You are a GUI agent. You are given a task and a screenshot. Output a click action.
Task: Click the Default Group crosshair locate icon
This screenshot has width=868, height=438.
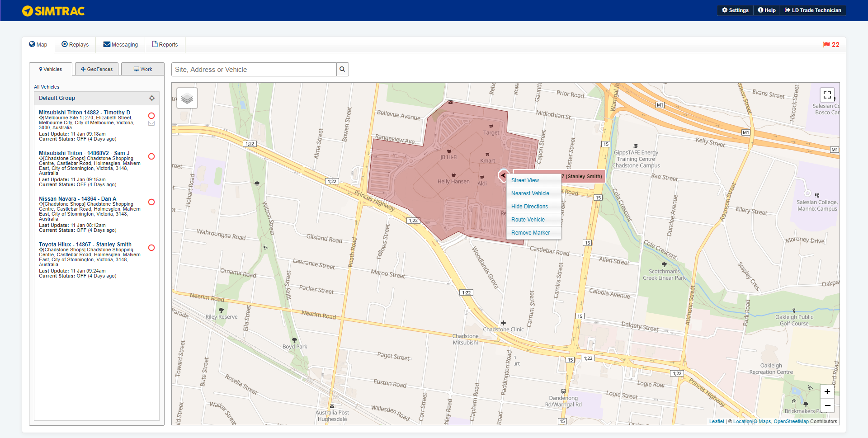[152, 98]
